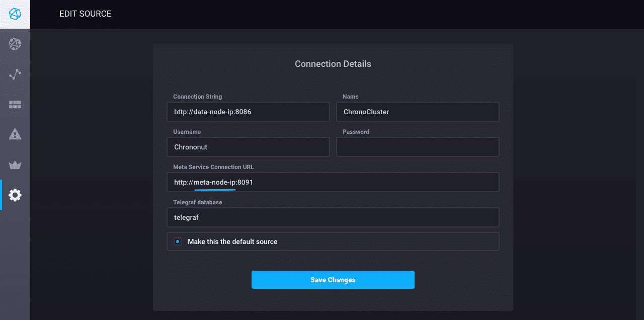Open Alerting warning triangle icon
This screenshot has width=644, height=320.
[15, 134]
